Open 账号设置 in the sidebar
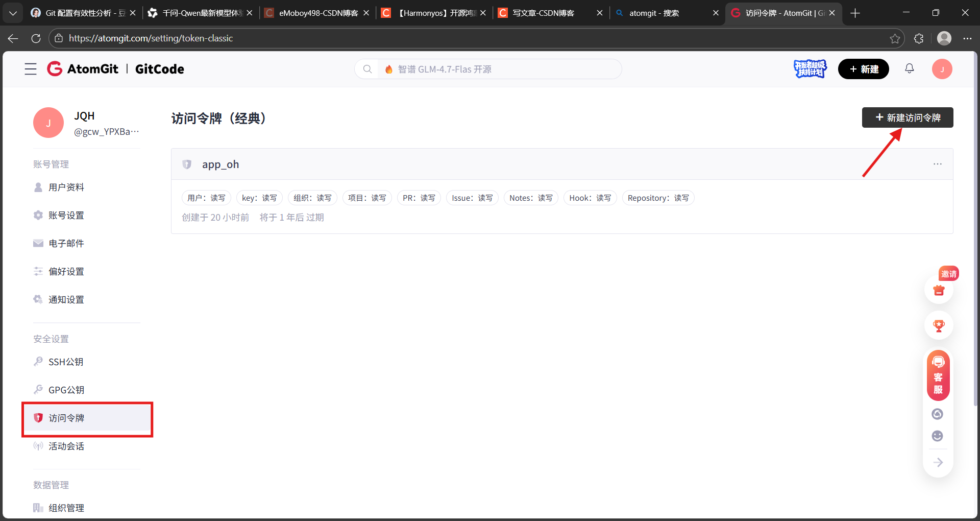980x521 pixels. pos(66,216)
